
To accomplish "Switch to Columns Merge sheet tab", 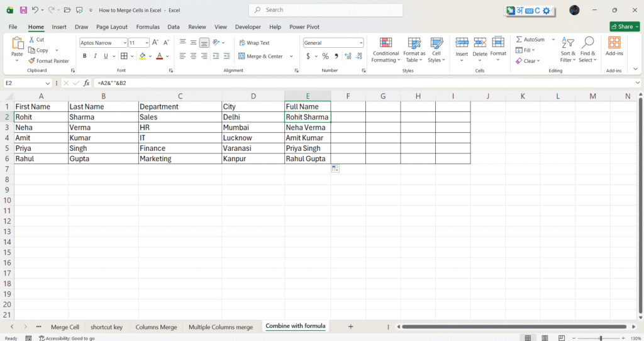I will (x=156, y=327).
